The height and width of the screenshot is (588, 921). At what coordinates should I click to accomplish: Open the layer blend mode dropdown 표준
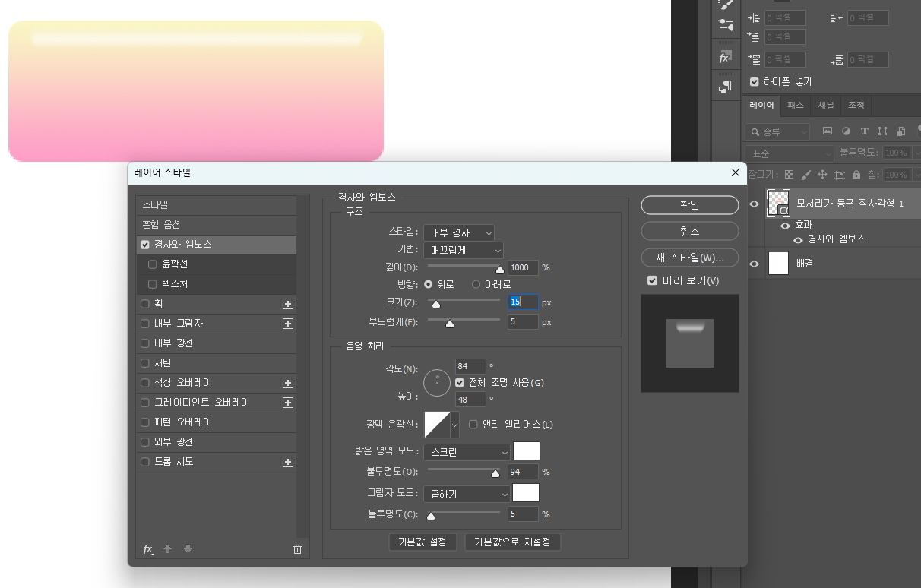pos(790,153)
